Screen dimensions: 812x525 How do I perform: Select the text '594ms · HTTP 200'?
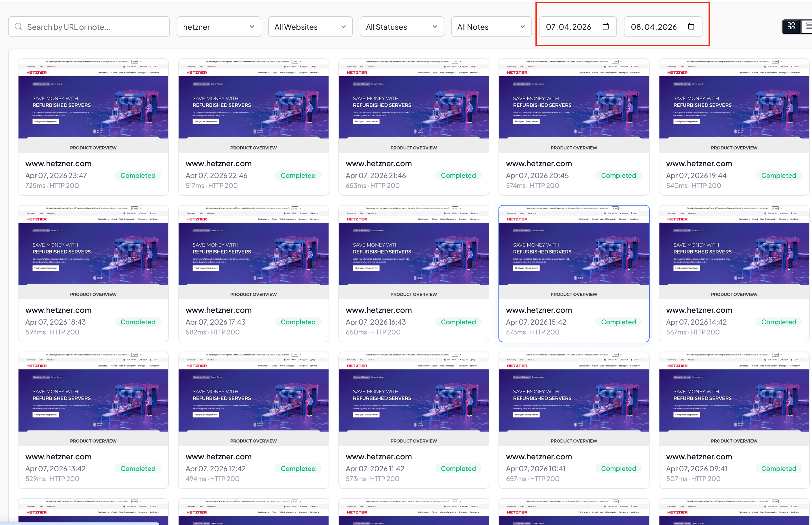click(52, 332)
